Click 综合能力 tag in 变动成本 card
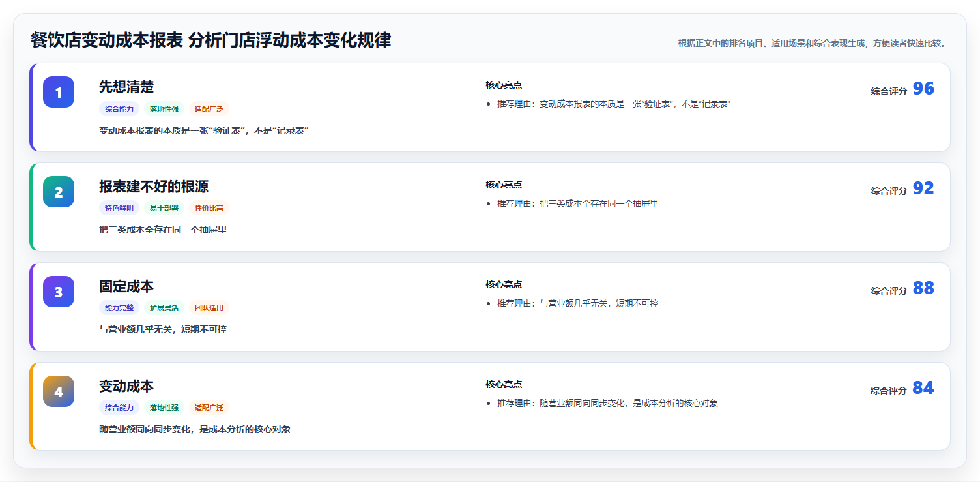This screenshot has height=482, width=980. [119, 408]
